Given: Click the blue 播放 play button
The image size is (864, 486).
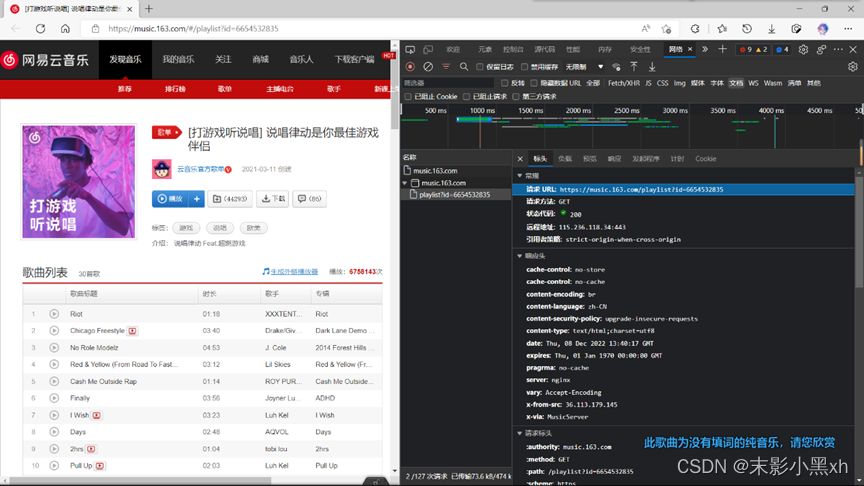Looking at the screenshot, I should (x=170, y=199).
